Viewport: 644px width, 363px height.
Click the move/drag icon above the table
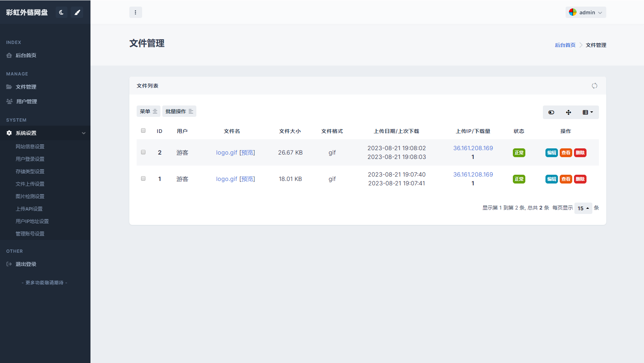pyautogui.click(x=569, y=112)
